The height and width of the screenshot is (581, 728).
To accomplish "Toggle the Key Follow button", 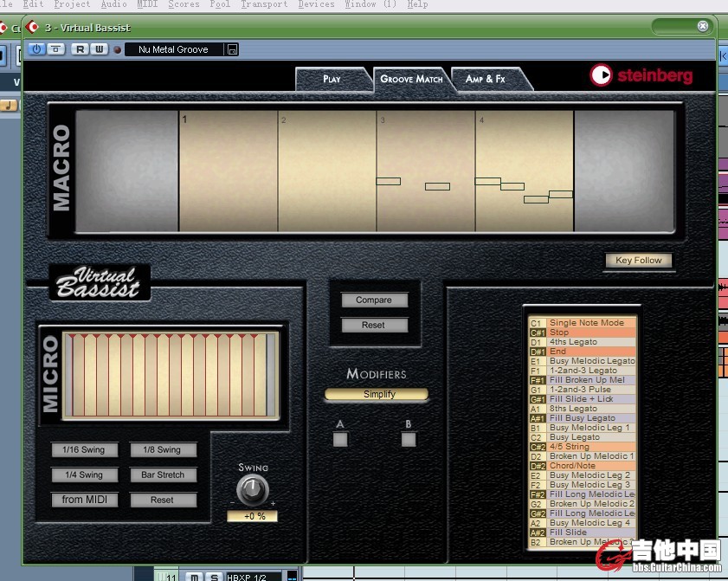I will coord(639,261).
